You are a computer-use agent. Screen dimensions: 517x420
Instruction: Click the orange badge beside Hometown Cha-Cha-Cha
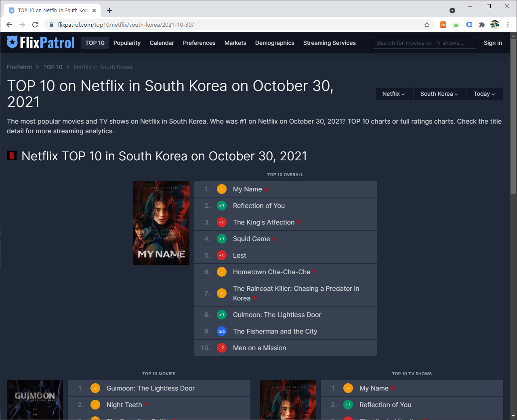tap(222, 272)
